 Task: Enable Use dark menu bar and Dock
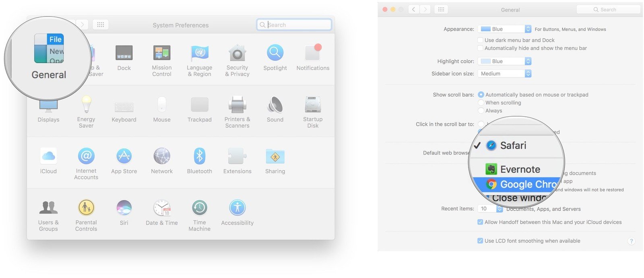pos(480,40)
